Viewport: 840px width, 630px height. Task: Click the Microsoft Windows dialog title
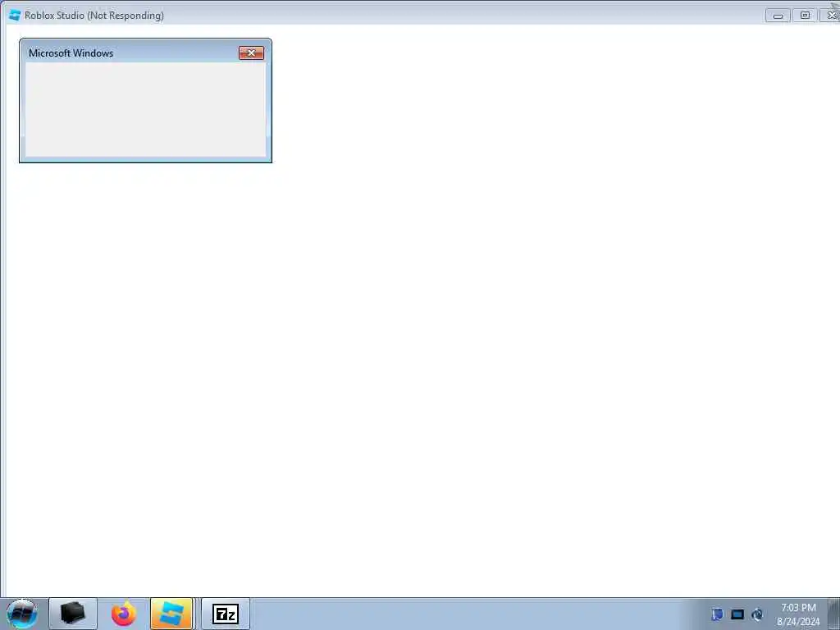coord(71,53)
